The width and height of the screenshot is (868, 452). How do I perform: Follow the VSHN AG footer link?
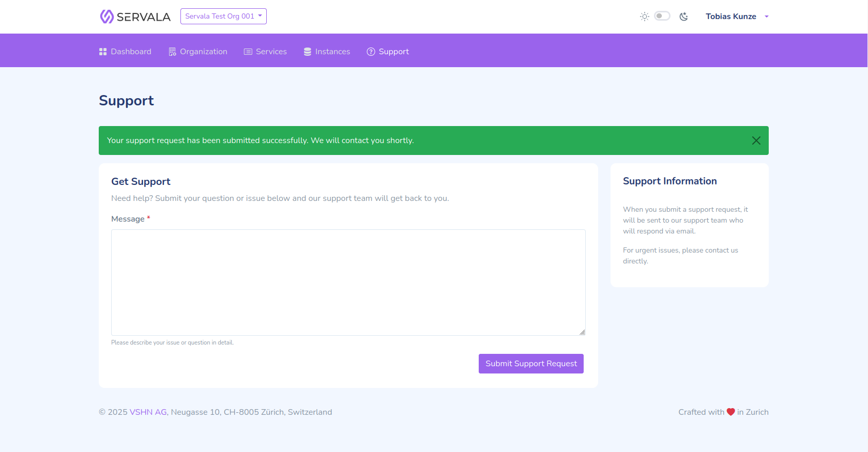point(148,412)
